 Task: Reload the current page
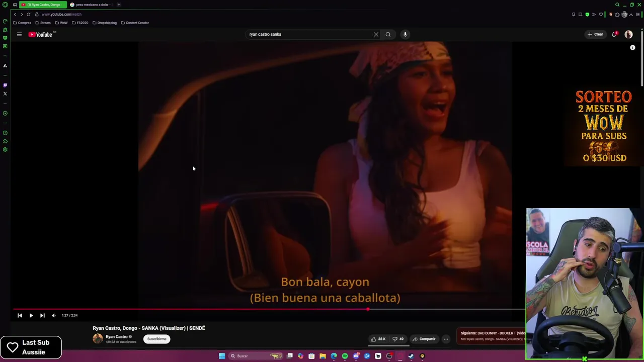coord(29,14)
